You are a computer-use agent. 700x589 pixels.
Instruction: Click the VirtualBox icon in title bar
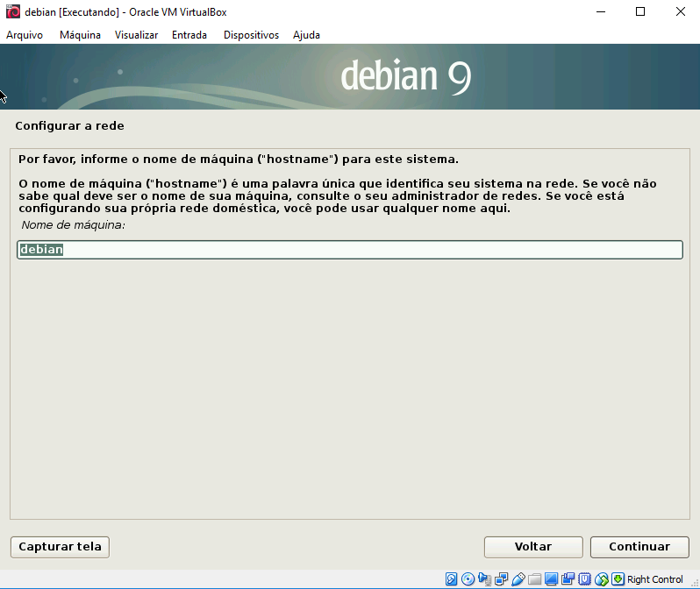13,11
